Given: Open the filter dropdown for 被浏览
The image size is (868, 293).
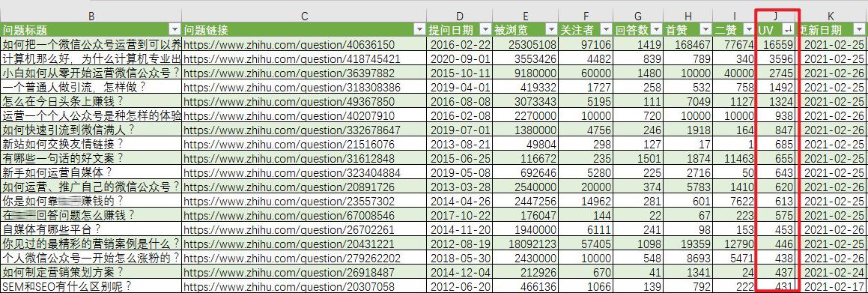Looking at the screenshot, I should pyautogui.click(x=552, y=30).
